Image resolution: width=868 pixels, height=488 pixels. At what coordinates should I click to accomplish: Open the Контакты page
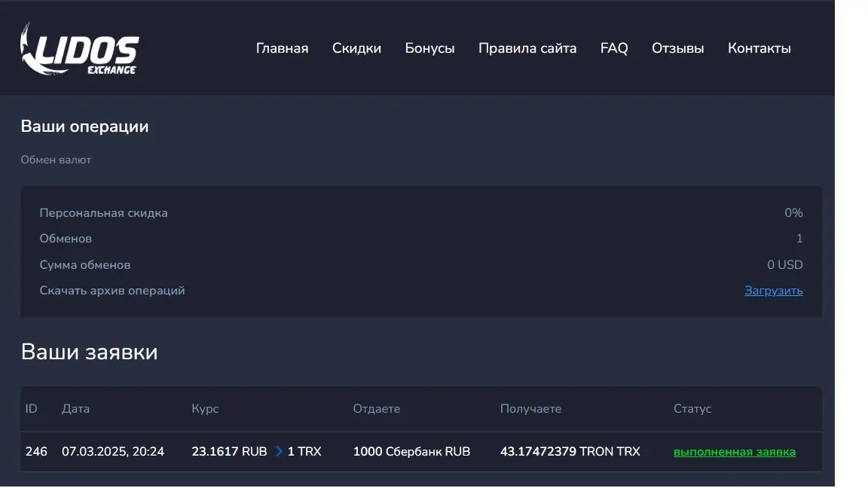pyautogui.click(x=759, y=48)
